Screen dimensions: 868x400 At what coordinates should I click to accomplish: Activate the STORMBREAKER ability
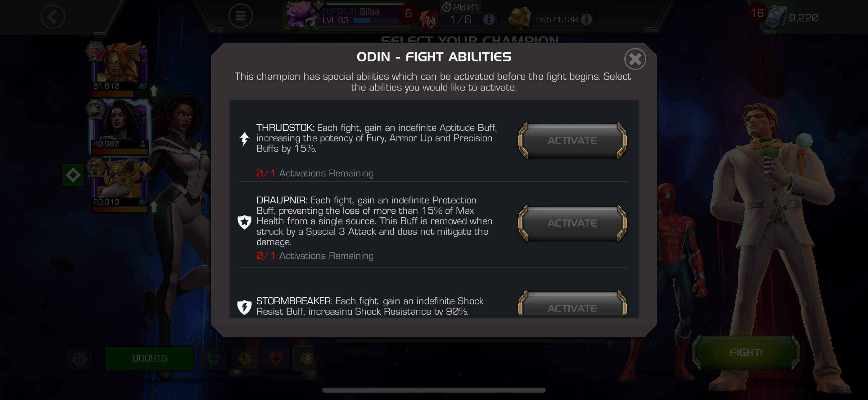coord(572,304)
